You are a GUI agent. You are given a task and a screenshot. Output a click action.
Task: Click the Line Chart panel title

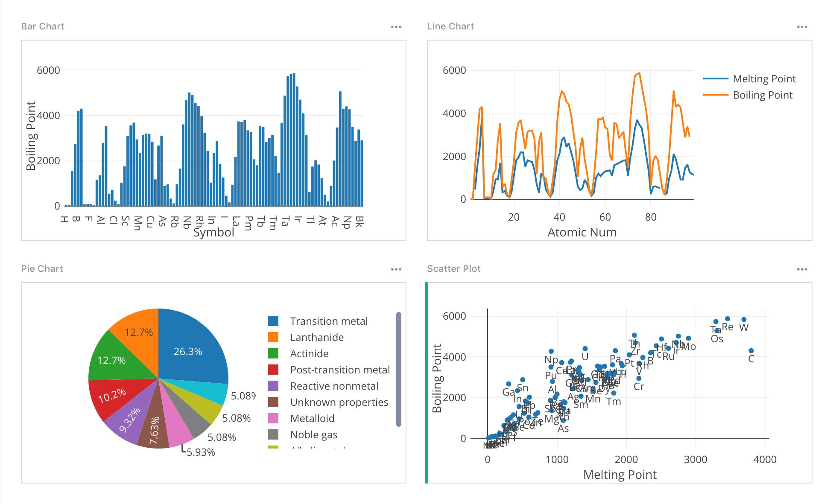pyautogui.click(x=450, y=26)
